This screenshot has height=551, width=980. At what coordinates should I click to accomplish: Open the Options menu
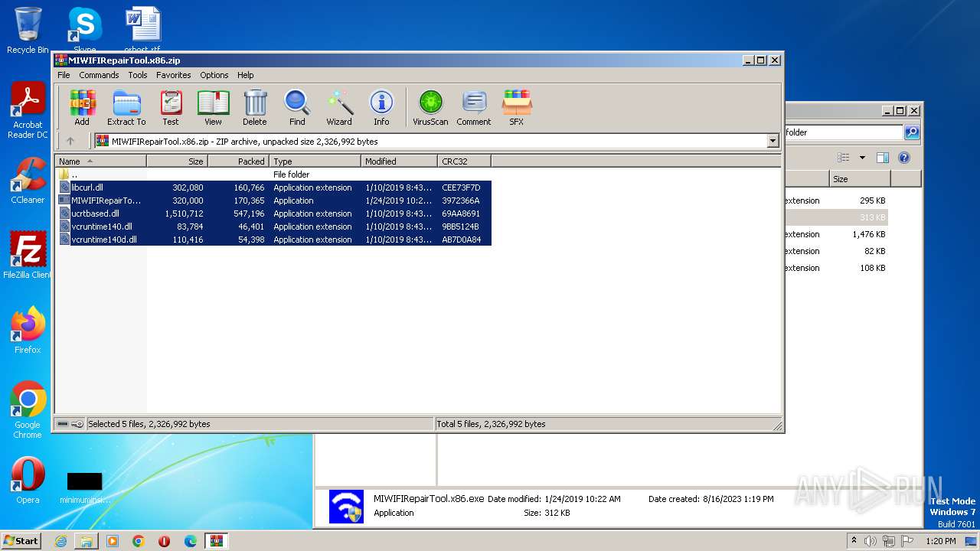214,75
